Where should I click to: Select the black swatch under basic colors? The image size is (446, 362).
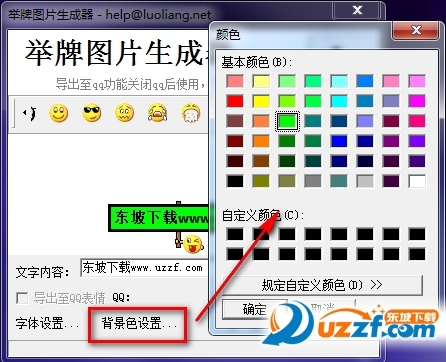(235, 181)
